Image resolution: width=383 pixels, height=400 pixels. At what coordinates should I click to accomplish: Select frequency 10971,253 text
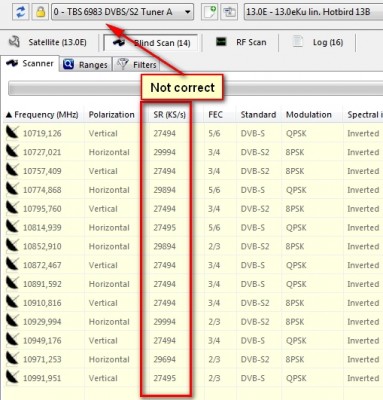pos(42,360)
